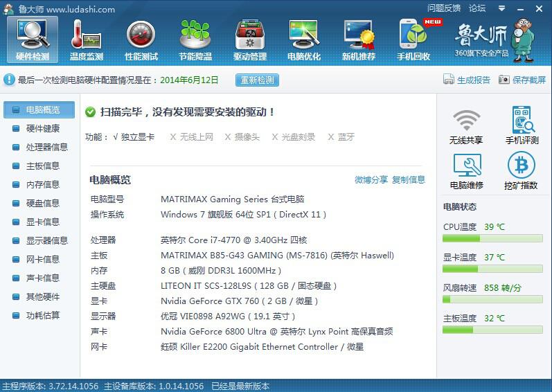Click the 保存截屏 text link
Viewport: 552px width, 392px height.
(x=529, y=80)
